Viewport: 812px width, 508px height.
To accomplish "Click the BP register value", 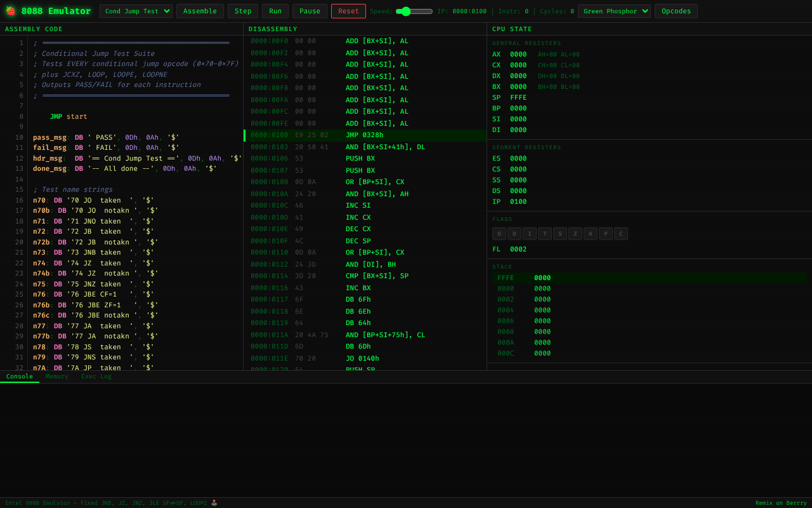I will click(x=518, y=108).
